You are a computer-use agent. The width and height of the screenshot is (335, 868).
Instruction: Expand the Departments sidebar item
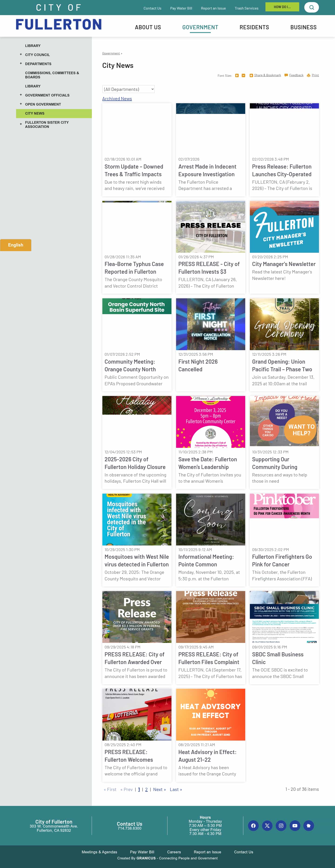tap(21, 63)
